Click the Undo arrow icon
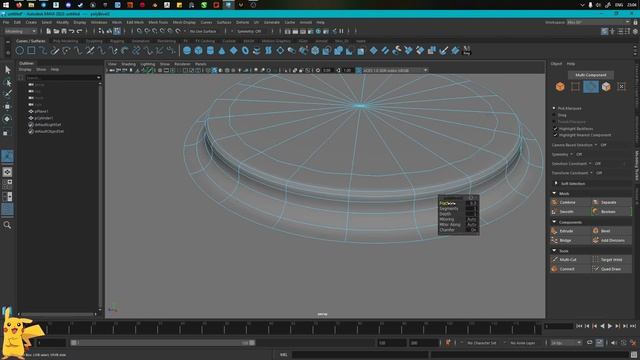This screenshot has height=360, width=640. coord(72,31)
